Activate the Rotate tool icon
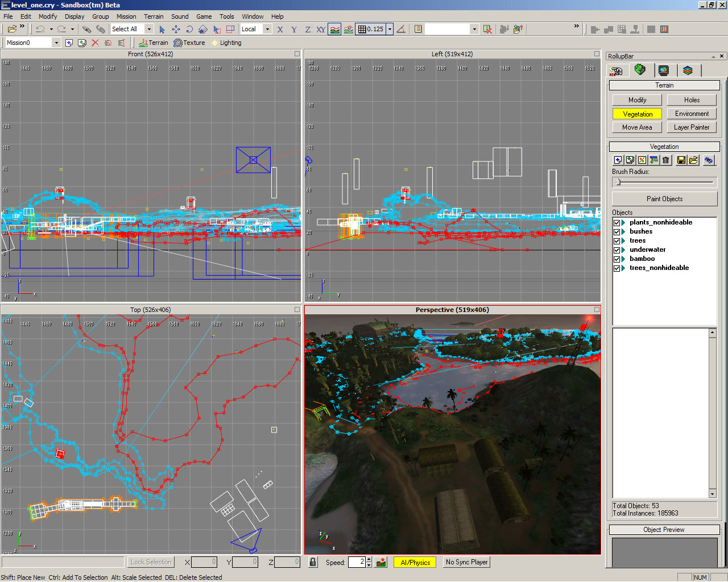728x582 pixels. click(189, 29)
